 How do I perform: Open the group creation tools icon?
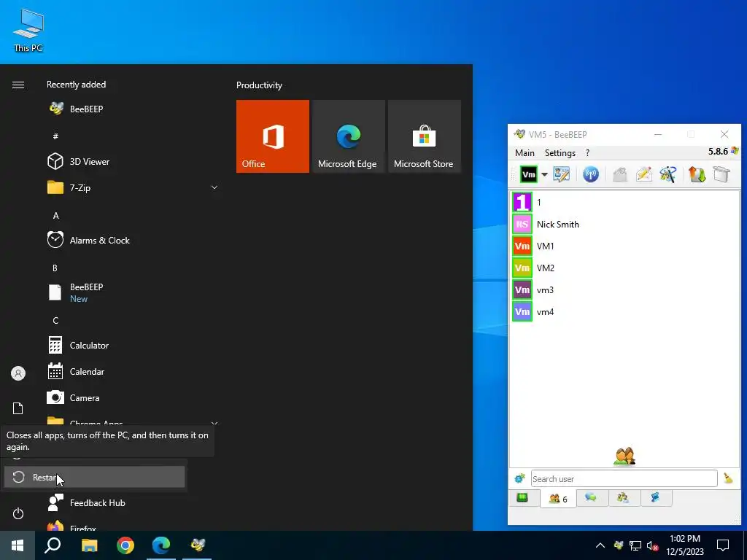tap(668, 174)
